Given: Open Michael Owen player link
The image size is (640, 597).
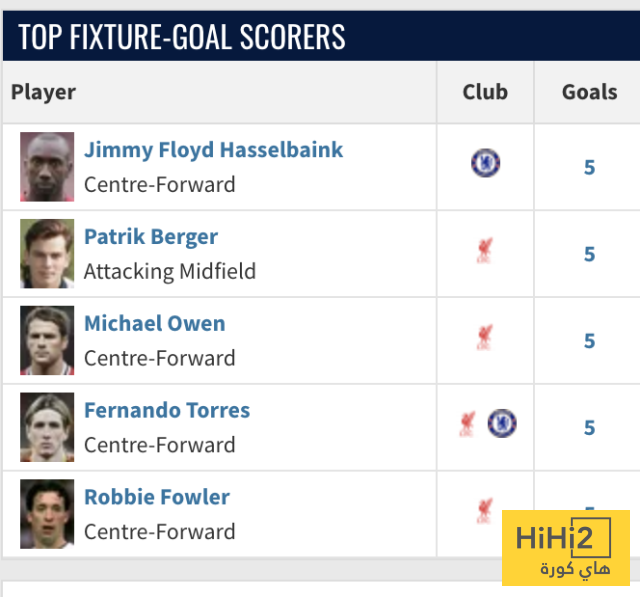Looking at the screenshot, I should [155, 324].
